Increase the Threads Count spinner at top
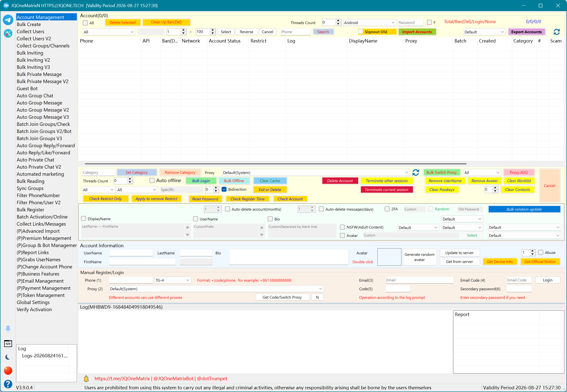This screenshot has height=392, width=567. click(x=338, y=21)
